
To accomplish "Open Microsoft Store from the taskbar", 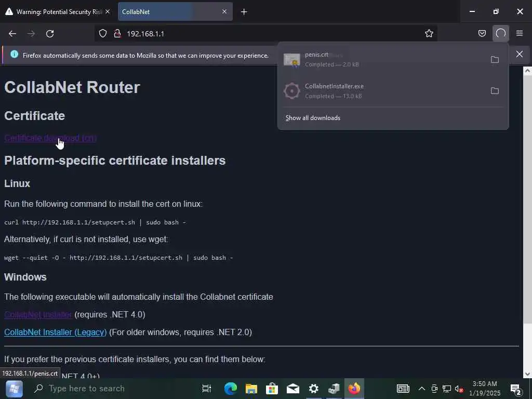I will 272,389.
